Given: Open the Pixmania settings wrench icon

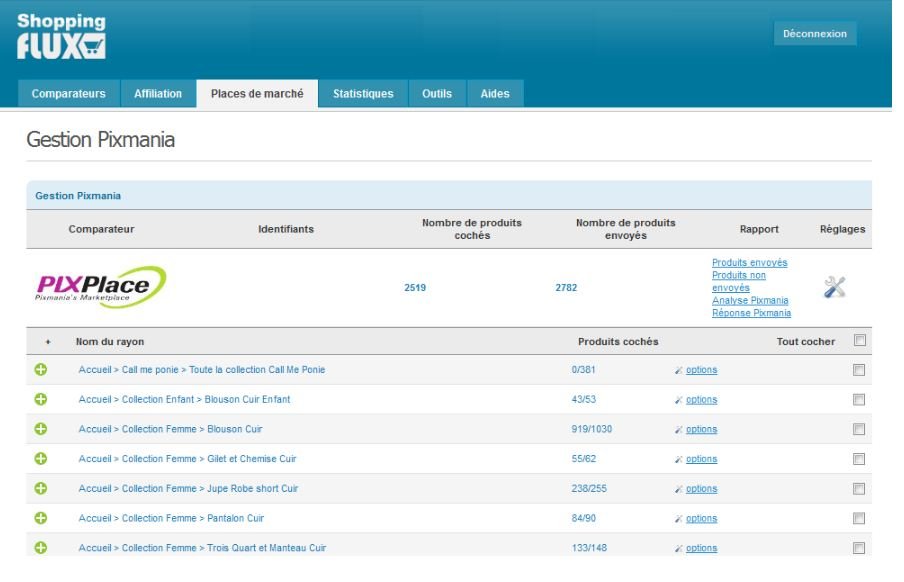Looking at the screenshot, I should click(834, 287).
